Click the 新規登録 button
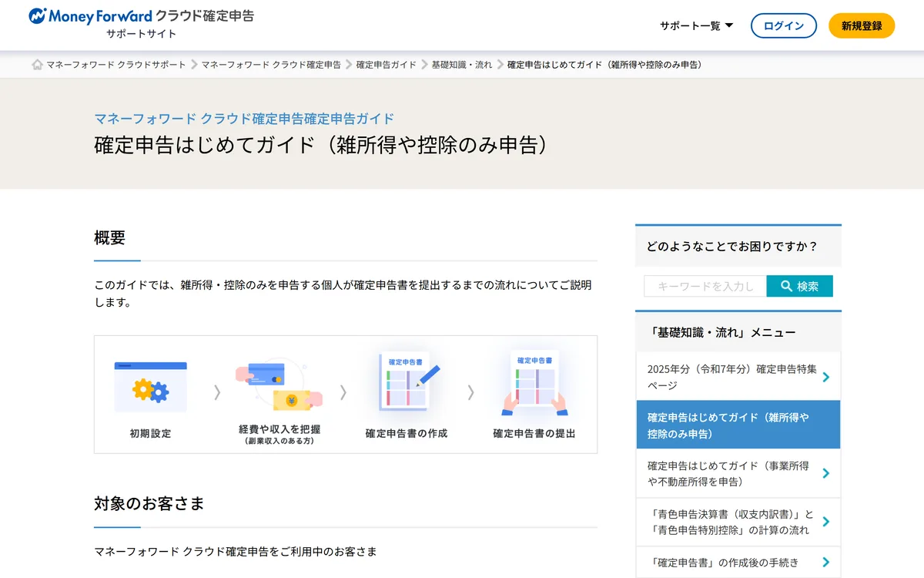The image size is (924, 578). click(862, 25)
